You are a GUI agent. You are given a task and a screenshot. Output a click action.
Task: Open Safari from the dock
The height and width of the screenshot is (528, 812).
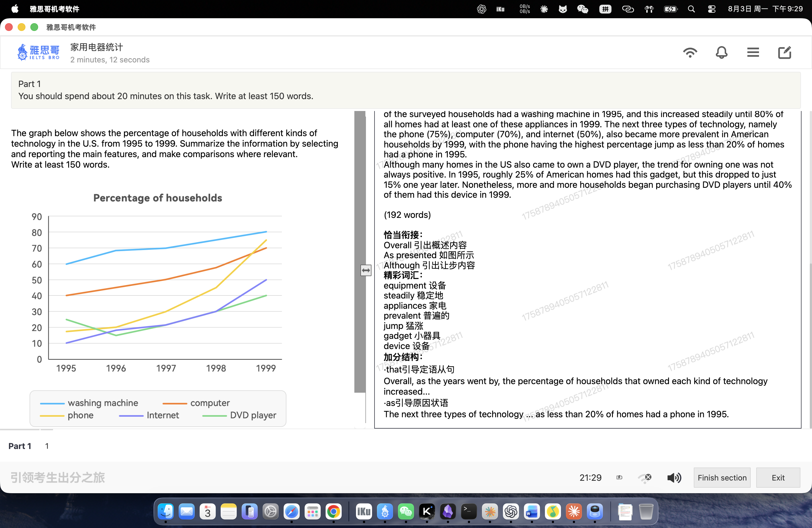coord(291,511)
